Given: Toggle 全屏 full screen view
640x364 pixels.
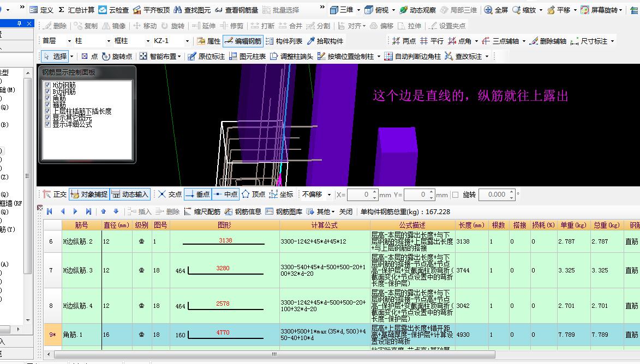Looking at the screenshot, I should [496, 10].
